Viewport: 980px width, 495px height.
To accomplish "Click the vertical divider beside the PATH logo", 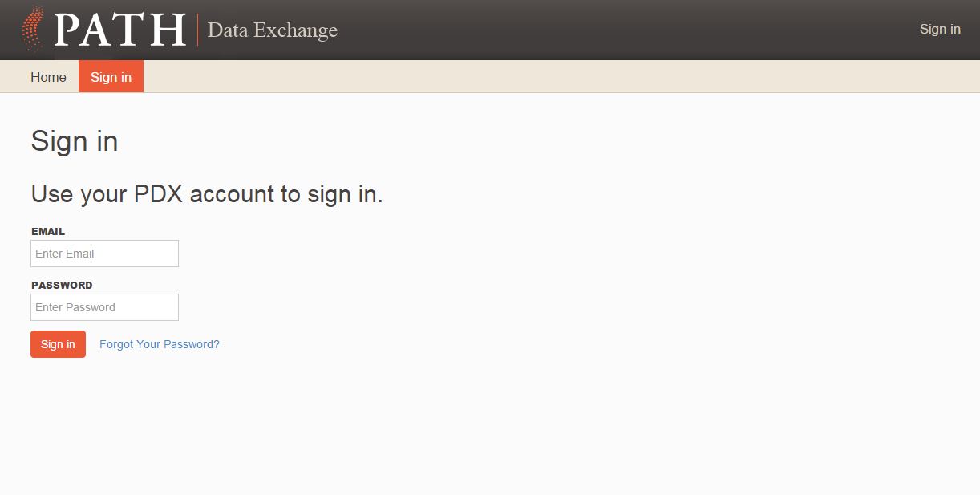I will tap(197, 30).
